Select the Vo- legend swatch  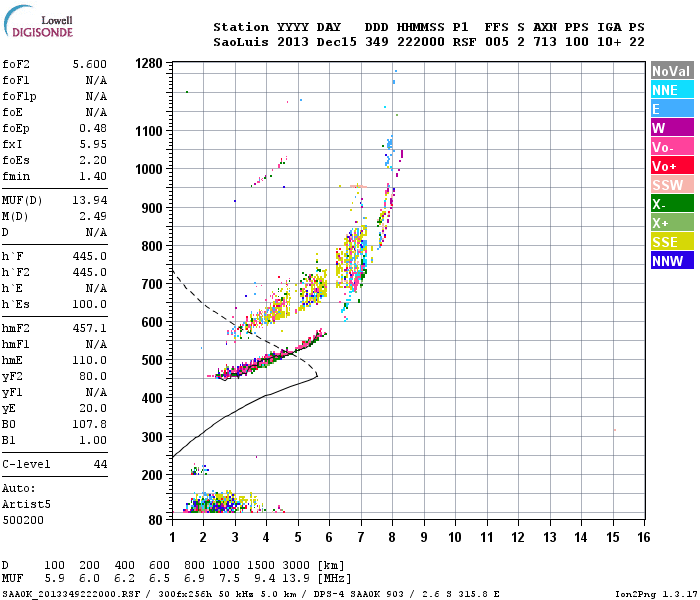672,147
